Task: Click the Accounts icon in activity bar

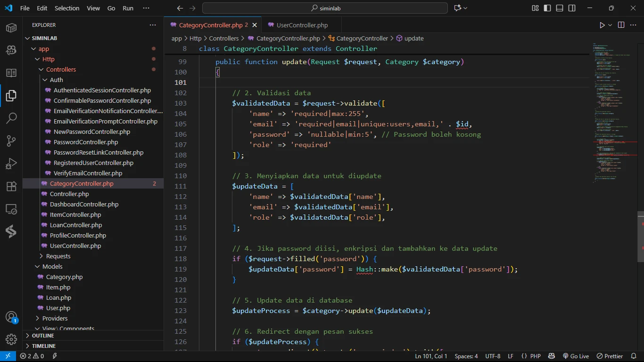Action: tap(11, 317)
